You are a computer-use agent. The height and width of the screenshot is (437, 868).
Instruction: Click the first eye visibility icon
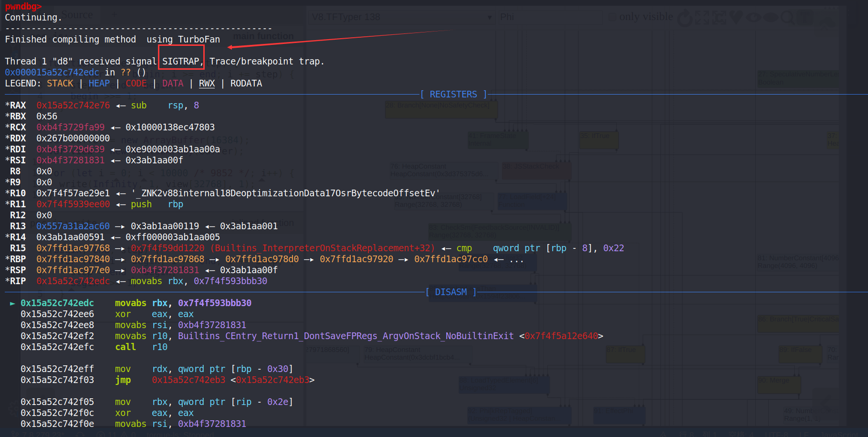[753, 18]
